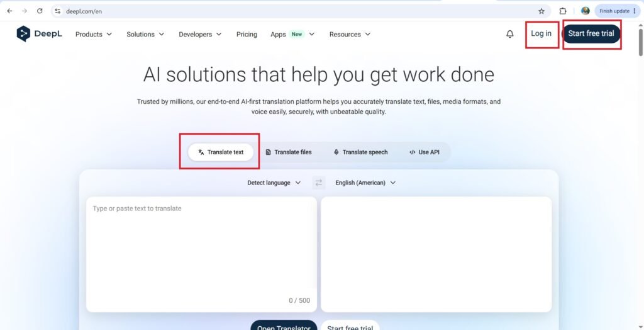Open the Detect language dropdown
The width and height of the screenshot is (644, 330).
point(274,183)
